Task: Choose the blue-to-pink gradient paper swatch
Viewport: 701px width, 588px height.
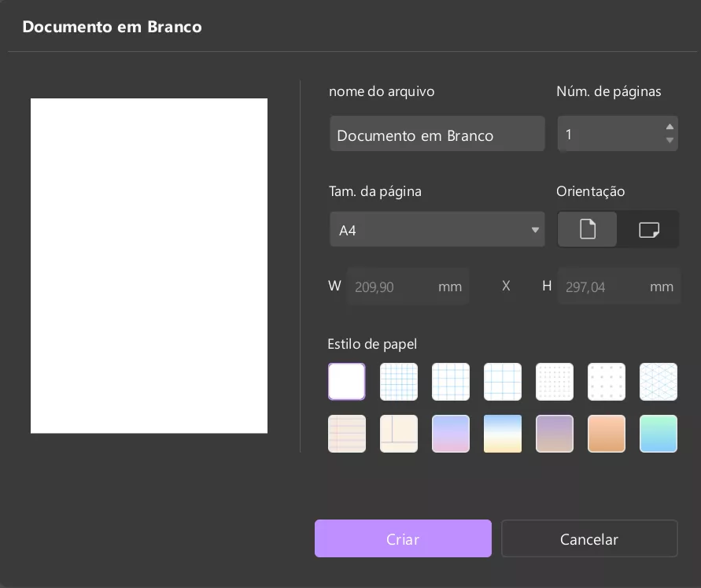Action: click(451, 434)
